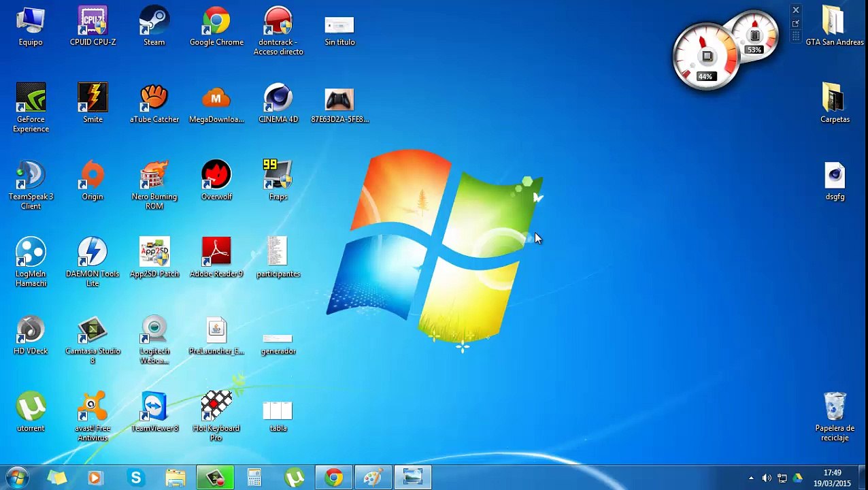
Task: Open LogMeIn Hamachi shortcut
Action: coord(31,263)
